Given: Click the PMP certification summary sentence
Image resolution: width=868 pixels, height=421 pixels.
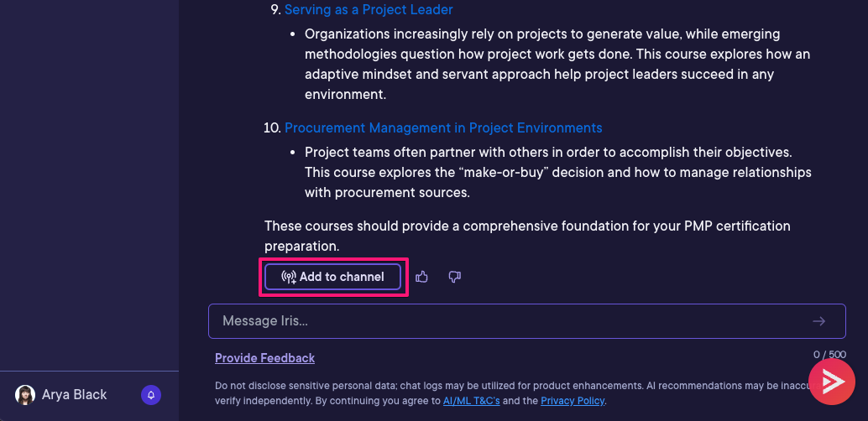Looking at the screenshot, I should click(527, 236).
